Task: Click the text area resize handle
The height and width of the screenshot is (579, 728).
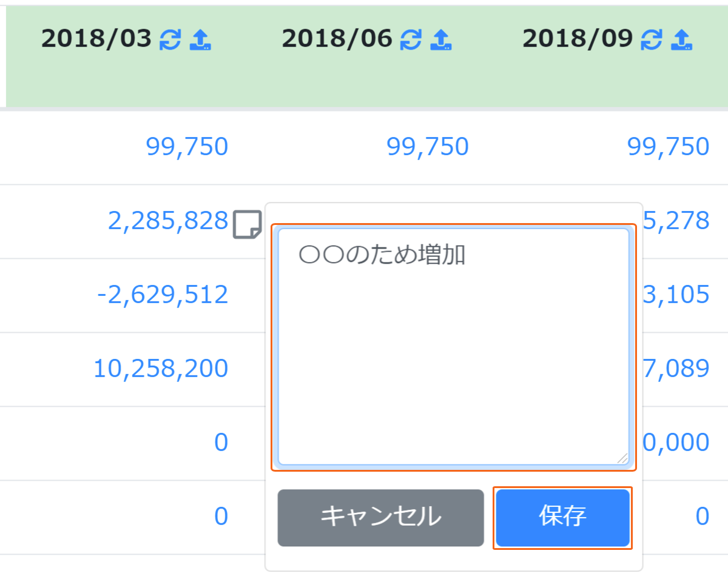Action: [622, 458]
